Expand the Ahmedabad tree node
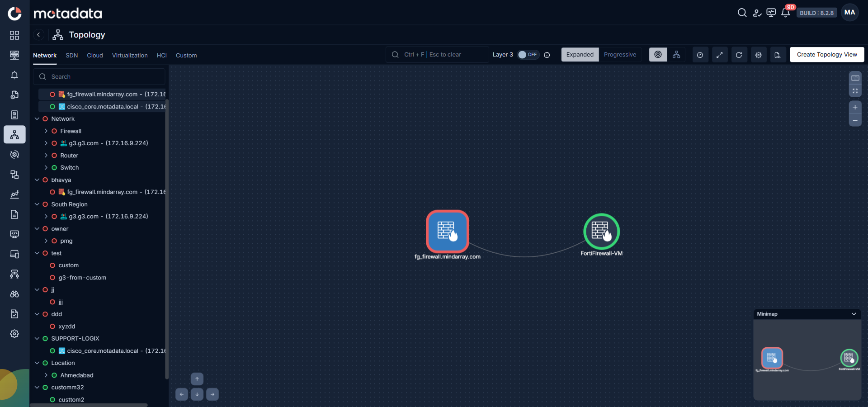The width and height of the screenshot is (868, 407). click(46, 375)
